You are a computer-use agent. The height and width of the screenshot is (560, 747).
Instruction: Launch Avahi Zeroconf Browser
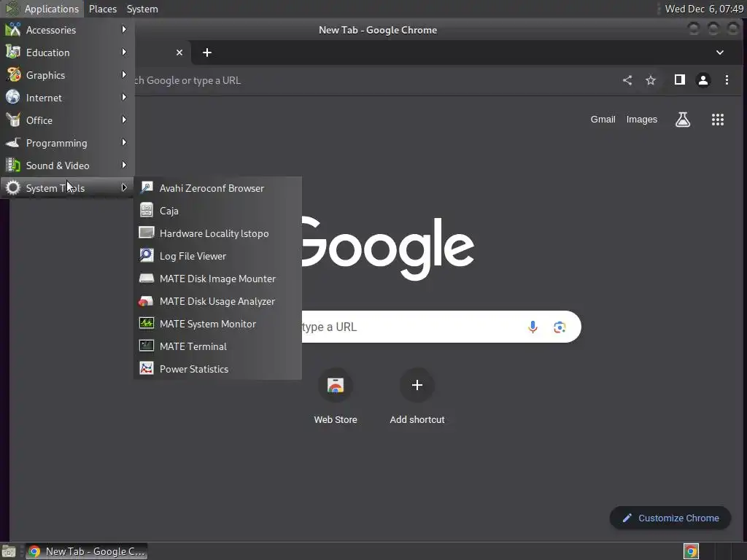pos(217,188)
